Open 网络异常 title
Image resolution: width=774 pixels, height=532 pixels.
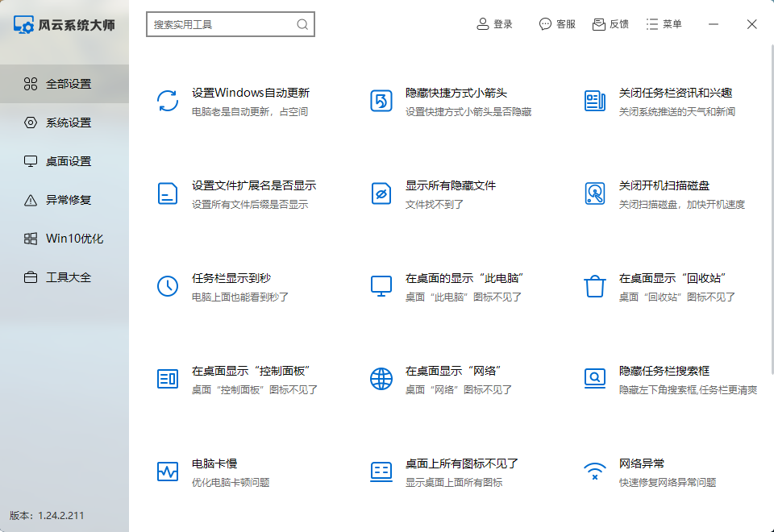(x=642, y=464)
